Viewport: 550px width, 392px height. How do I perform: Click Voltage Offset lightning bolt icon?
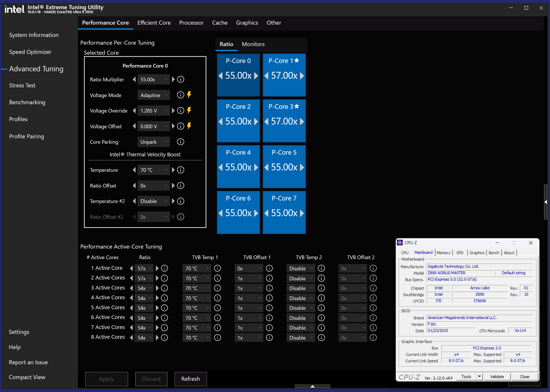(x=189, y=126)
